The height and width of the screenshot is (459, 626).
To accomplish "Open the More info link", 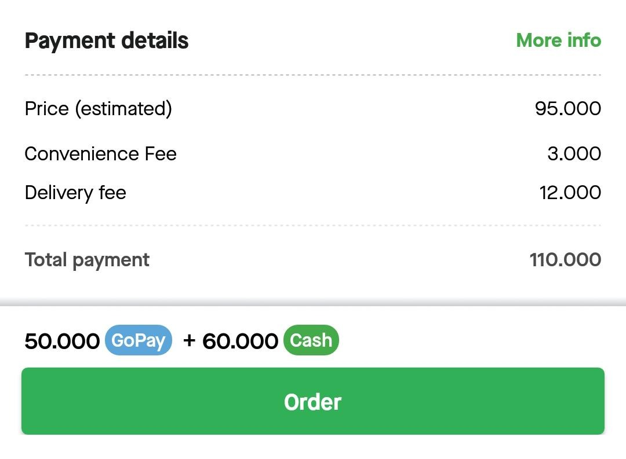I will [558, 41].
